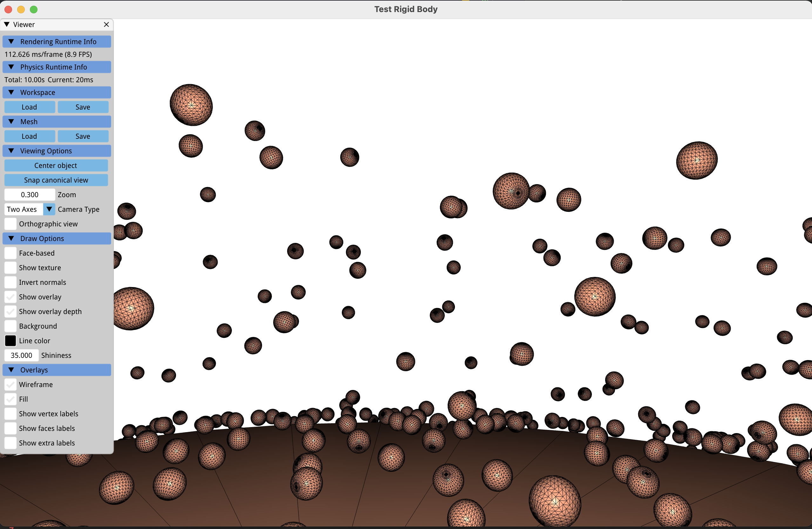The image size is (812, 529).
Task: Close the Viewer panel with X
Action: tap(106, 24)
